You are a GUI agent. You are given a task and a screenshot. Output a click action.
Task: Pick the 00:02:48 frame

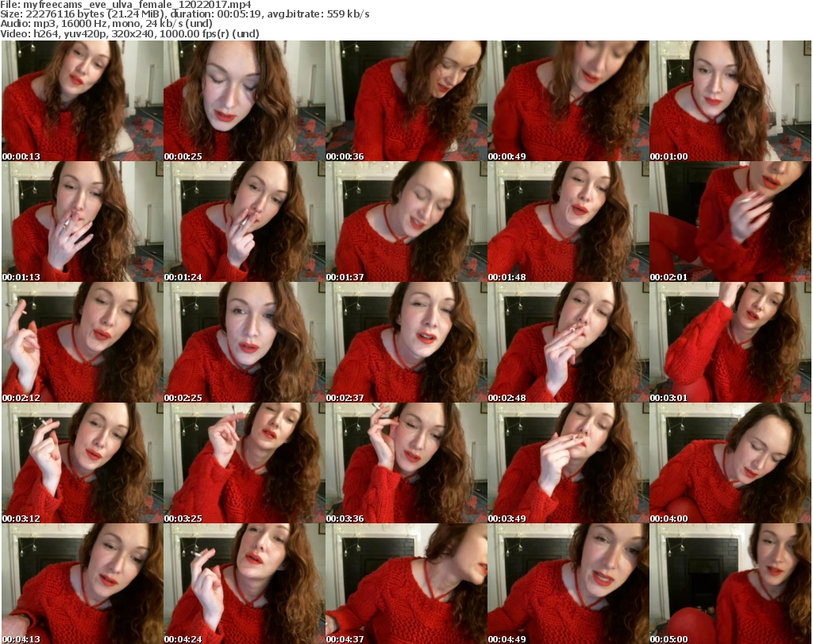pyautogui.click(x=568, y=343)
